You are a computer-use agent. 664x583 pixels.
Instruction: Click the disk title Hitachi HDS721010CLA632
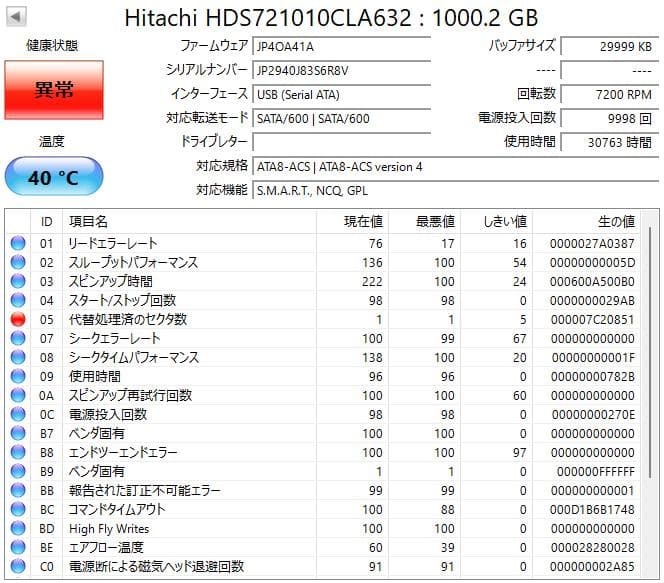click(x=268, y=18)
